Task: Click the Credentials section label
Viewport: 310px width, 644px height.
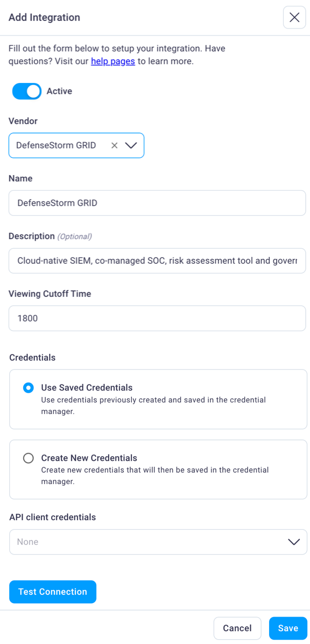Action: [x=32, y=358]
